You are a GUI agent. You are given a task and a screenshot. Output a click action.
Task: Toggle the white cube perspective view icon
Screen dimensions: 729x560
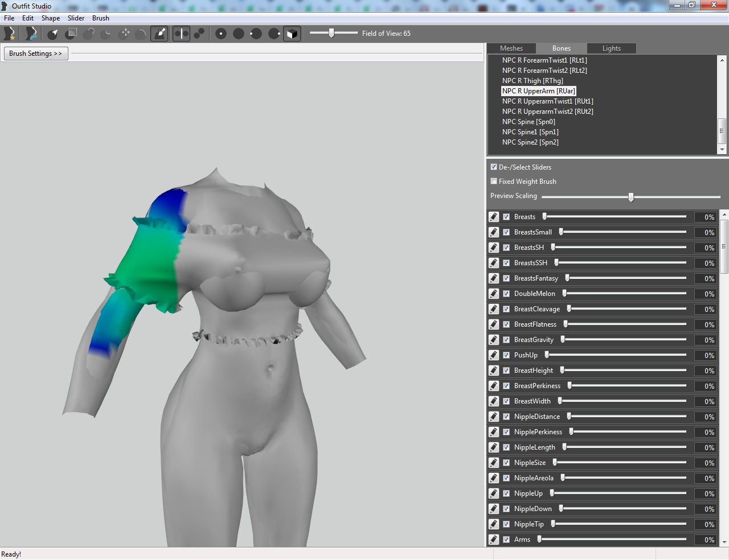pyautogui.click(x=292, y=34)
